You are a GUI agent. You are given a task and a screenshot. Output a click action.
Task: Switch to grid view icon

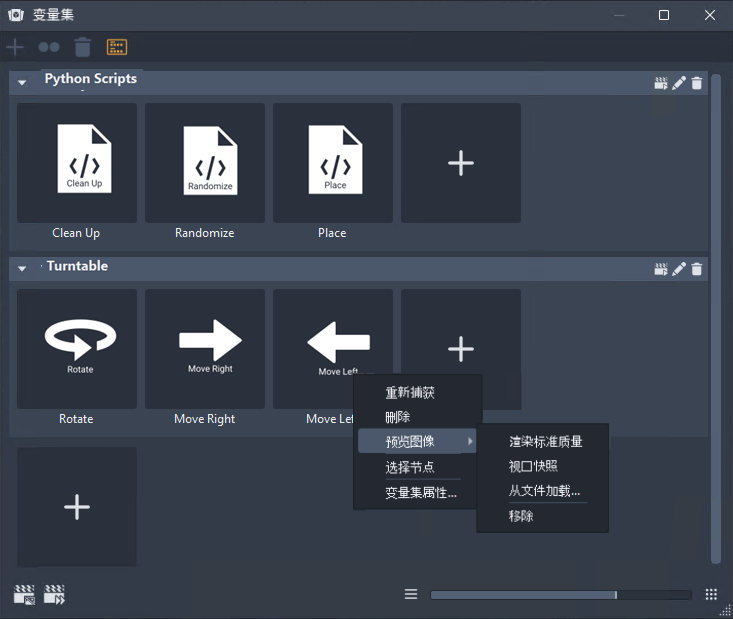(x=711, y=594)
